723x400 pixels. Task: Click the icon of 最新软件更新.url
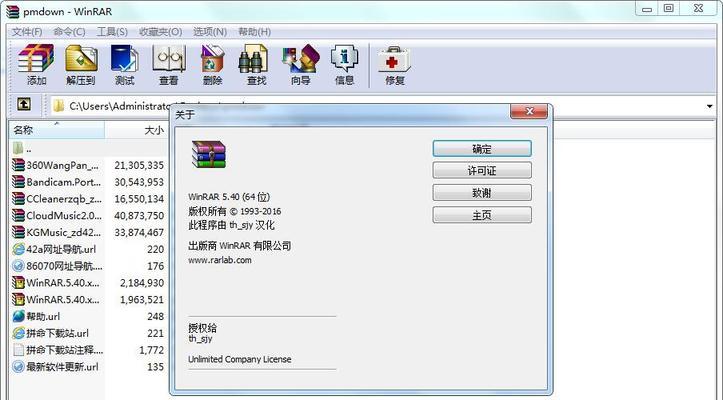pos(18,366)
